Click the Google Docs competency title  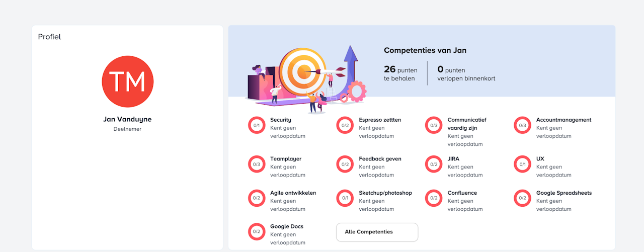coord(287,227)
